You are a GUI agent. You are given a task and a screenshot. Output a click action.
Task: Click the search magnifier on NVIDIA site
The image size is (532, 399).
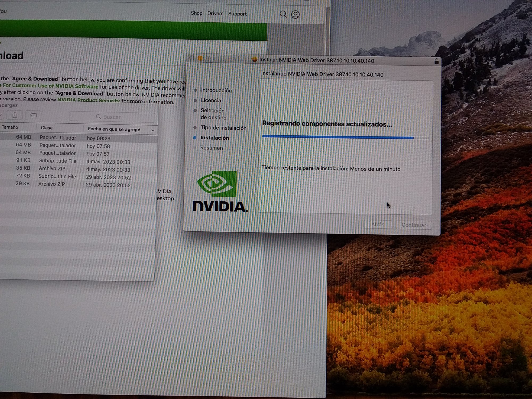[x=283, y=14]
